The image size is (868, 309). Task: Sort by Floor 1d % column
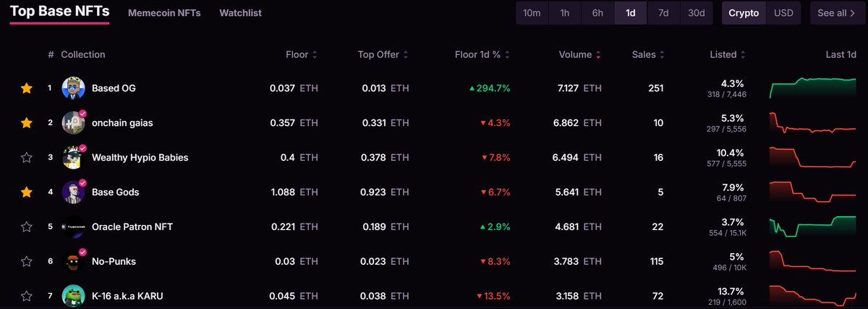[x=482, y=54]
